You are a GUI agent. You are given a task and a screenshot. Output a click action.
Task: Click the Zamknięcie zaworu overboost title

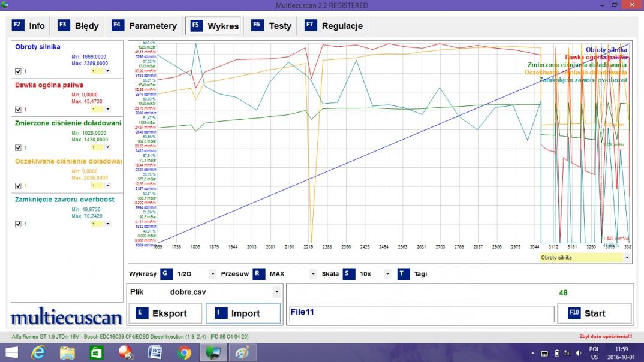click(65, 200)
